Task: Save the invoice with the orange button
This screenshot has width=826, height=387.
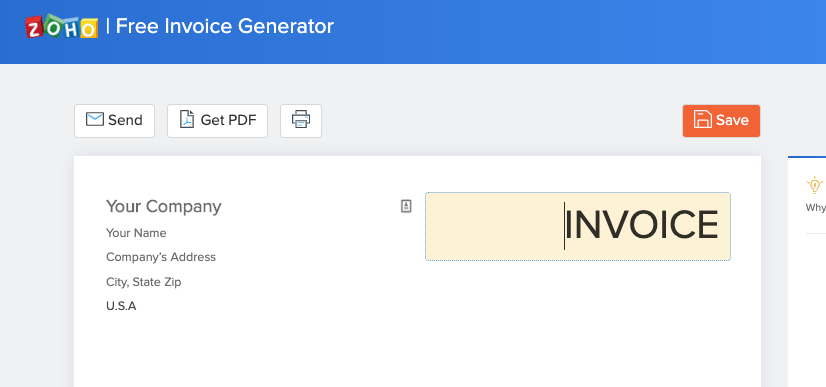Action: 721,121
